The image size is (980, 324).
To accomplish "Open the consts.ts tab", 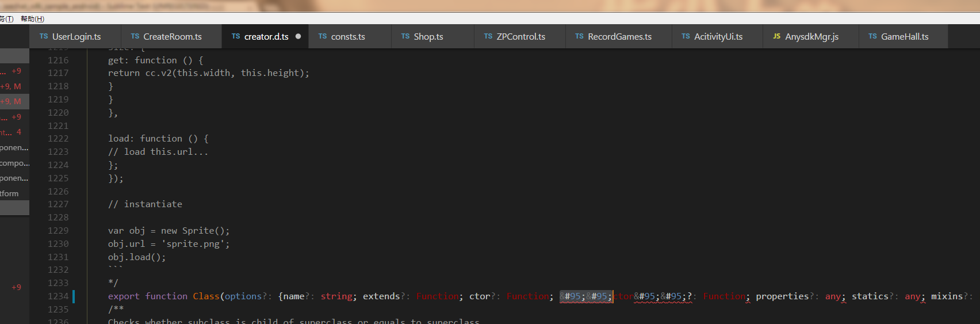I will (x=350, y=36).
